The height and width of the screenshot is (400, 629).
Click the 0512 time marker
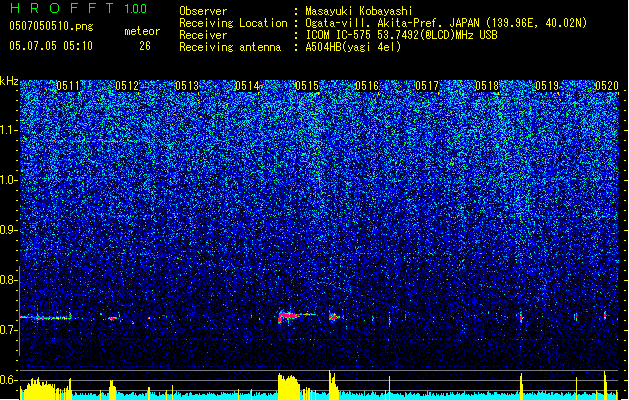click(x=127, y=86)
